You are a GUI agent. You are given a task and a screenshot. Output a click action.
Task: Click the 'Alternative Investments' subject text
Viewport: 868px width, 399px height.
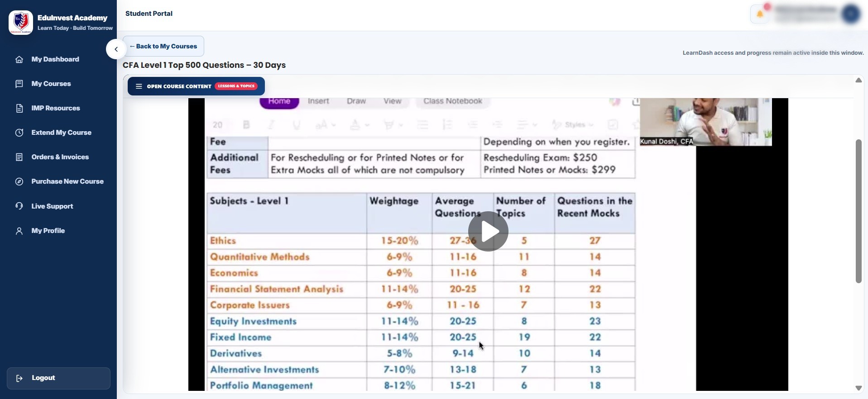click(265, 370)
